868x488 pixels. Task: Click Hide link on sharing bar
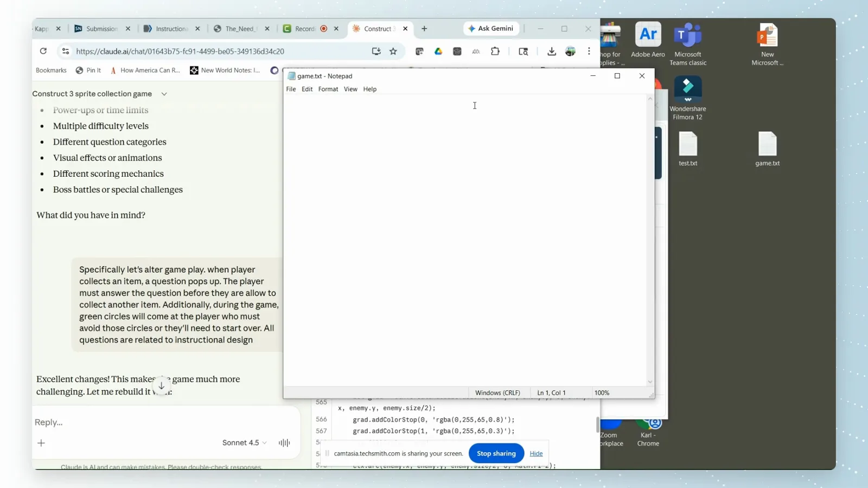(536, 453)
